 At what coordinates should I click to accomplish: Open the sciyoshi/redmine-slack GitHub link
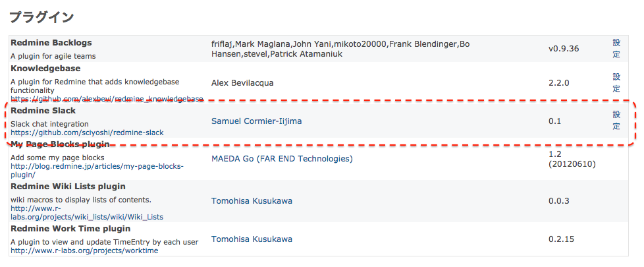click(x=87, y=133)
